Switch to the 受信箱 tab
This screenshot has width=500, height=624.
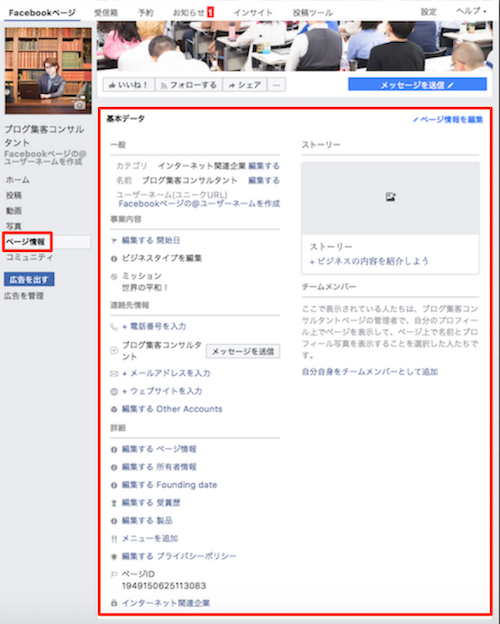coord(106,12)
